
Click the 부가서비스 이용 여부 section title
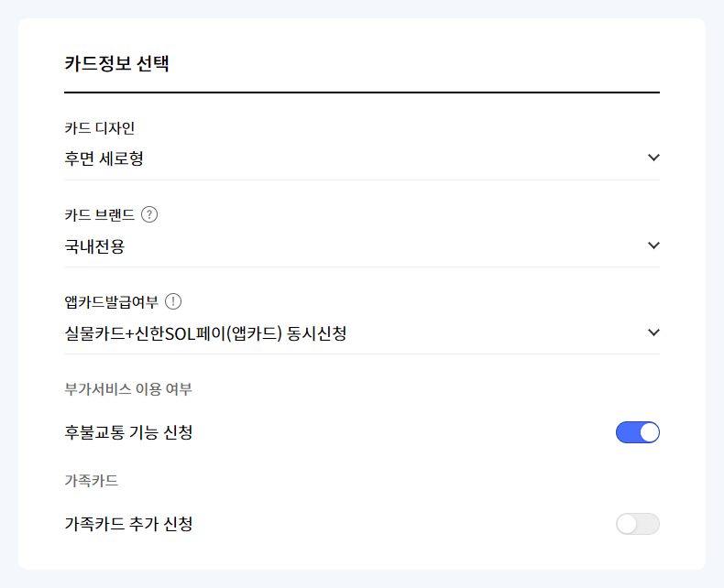tap(128, 389)
